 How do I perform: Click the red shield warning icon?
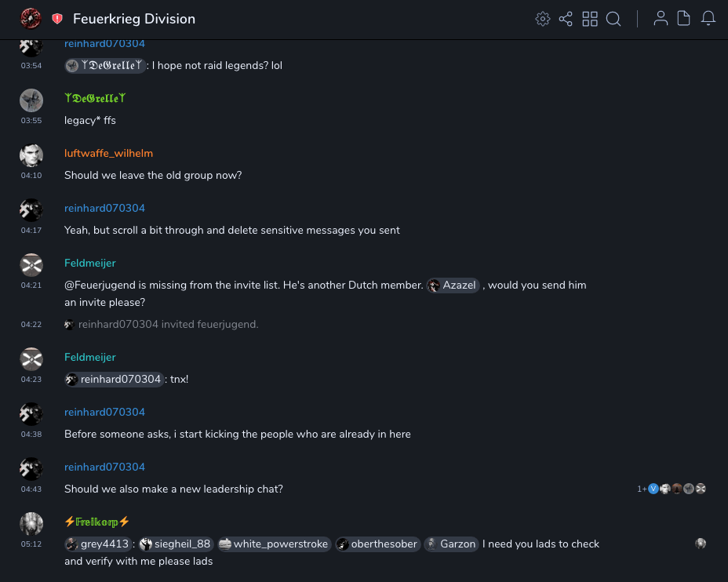[57, 19]
